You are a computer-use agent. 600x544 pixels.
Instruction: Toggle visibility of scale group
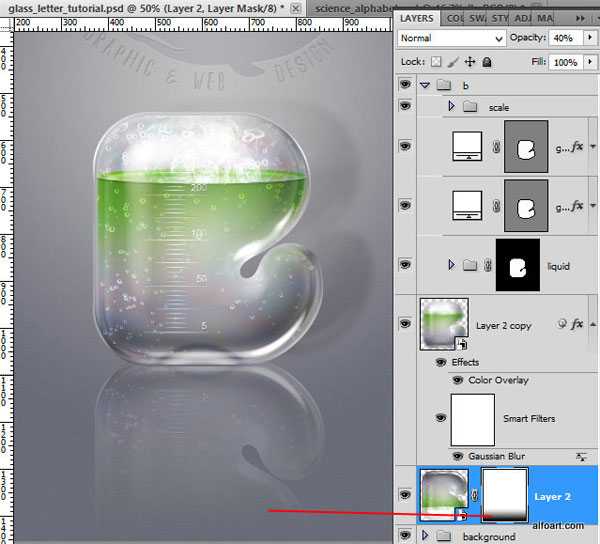pos(405,106)
